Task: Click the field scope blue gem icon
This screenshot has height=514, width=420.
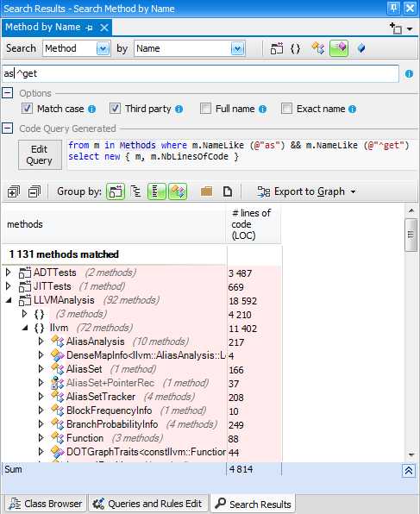Action: click(x=361, y=48)
